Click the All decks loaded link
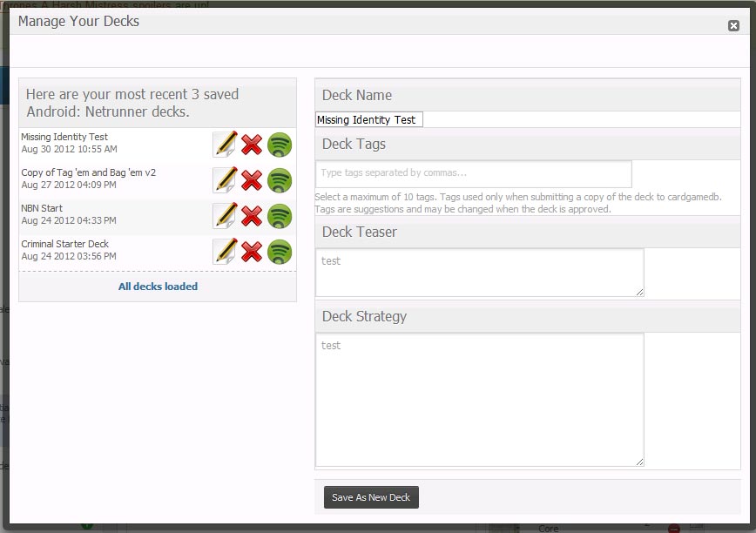756x533 pixels. pyautogui.click(x=158, y=287)
